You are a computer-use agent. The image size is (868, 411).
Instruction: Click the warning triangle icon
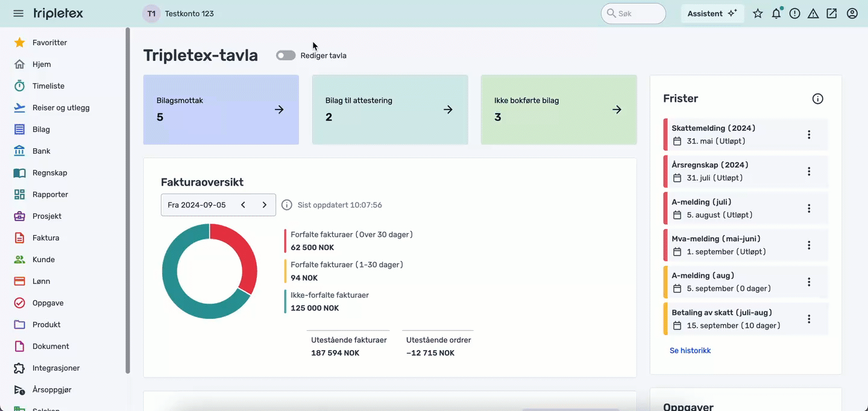[x=813, y=13]
